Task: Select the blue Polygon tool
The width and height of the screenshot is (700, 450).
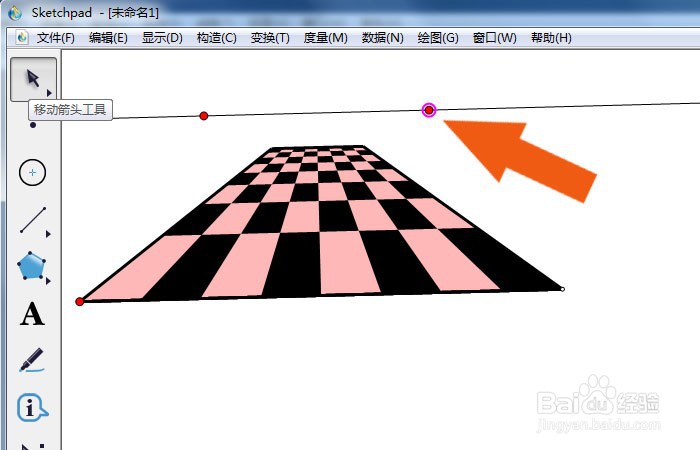Action: click(32, 266)
